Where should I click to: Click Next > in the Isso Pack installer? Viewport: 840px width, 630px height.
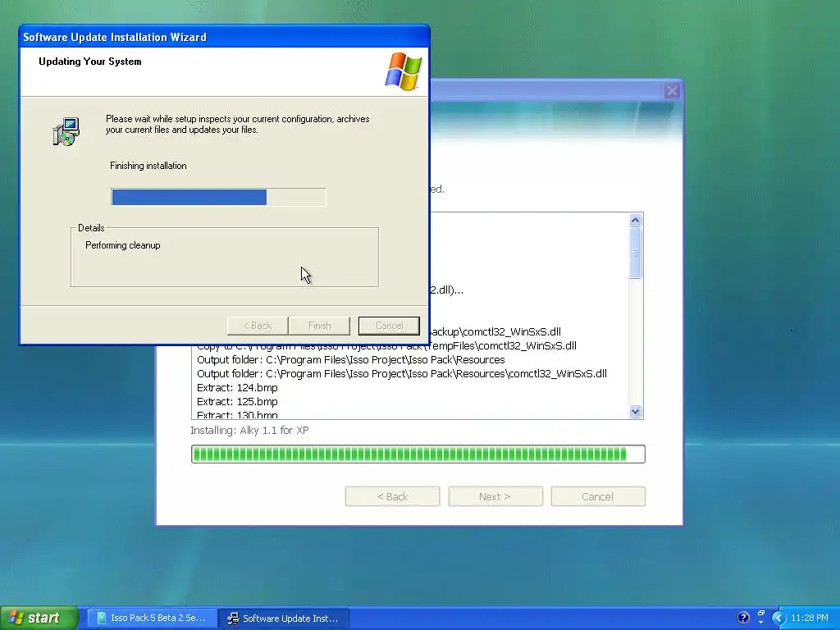495,496
